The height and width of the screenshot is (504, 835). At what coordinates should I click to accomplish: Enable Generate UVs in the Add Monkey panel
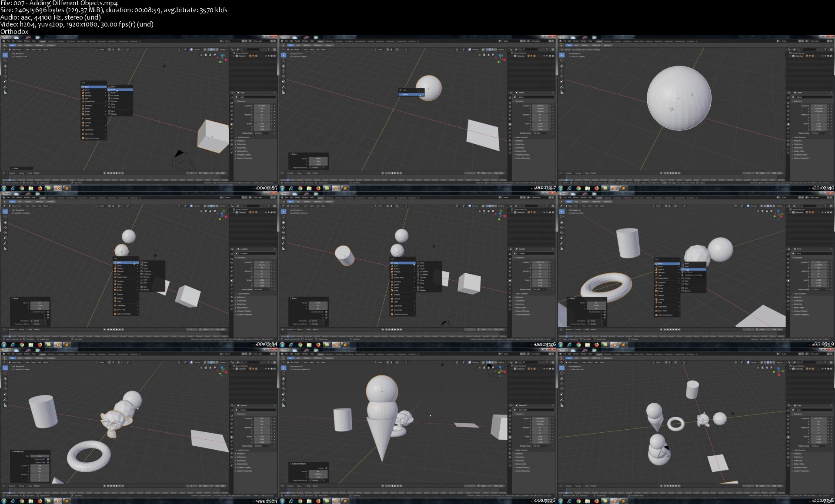click(x=48, y=459)
